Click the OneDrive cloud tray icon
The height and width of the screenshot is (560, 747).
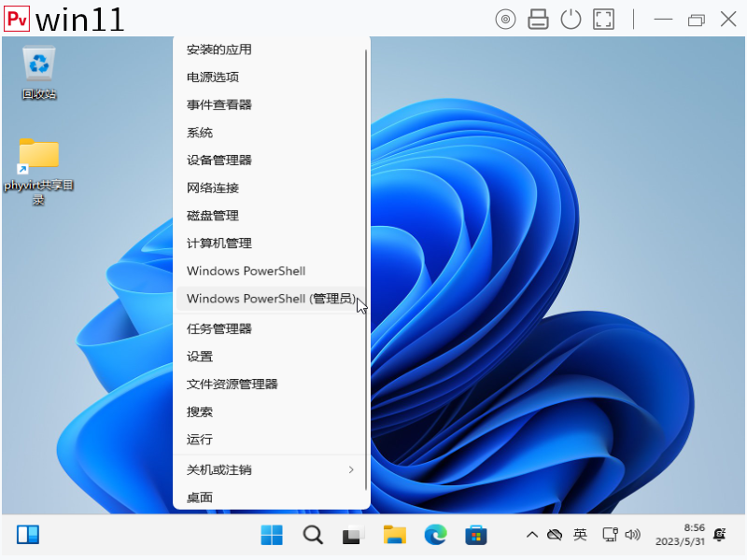[555, 535]
